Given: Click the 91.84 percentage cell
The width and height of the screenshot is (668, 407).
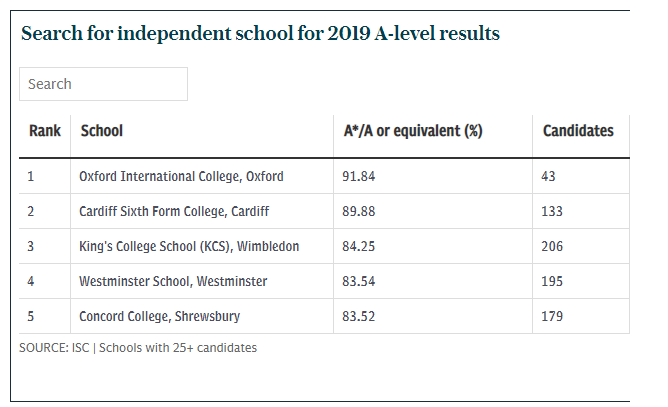Looking at the screenshot, I should point(359,176).
